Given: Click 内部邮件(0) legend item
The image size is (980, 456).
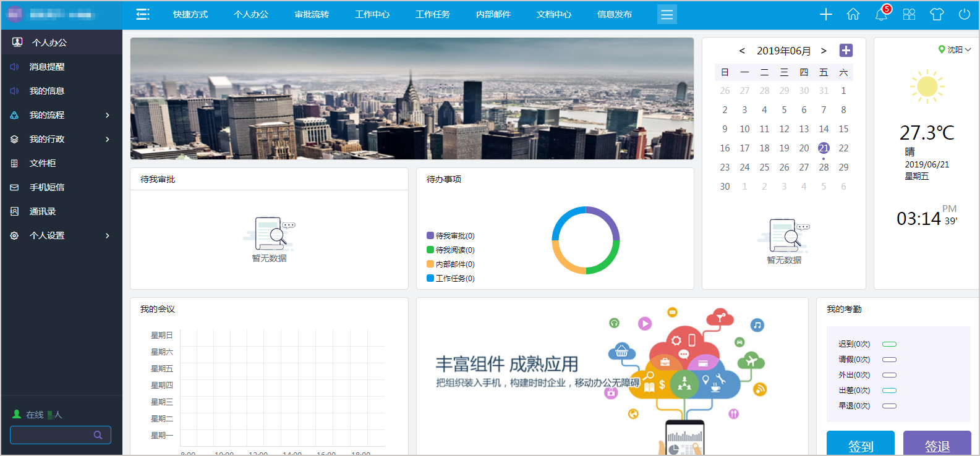Looking at the screenshot, I should click(451, 264).
